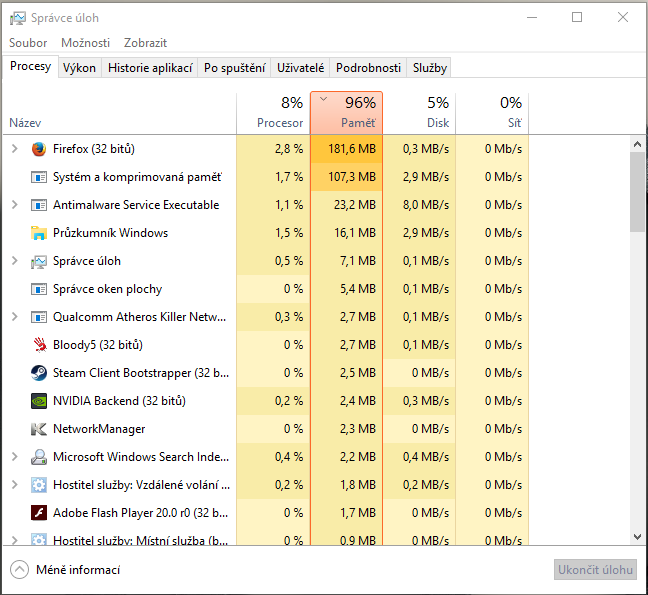Click the NetworkManager process icon
The image size is (648, 595).
(x=39, y=429)
